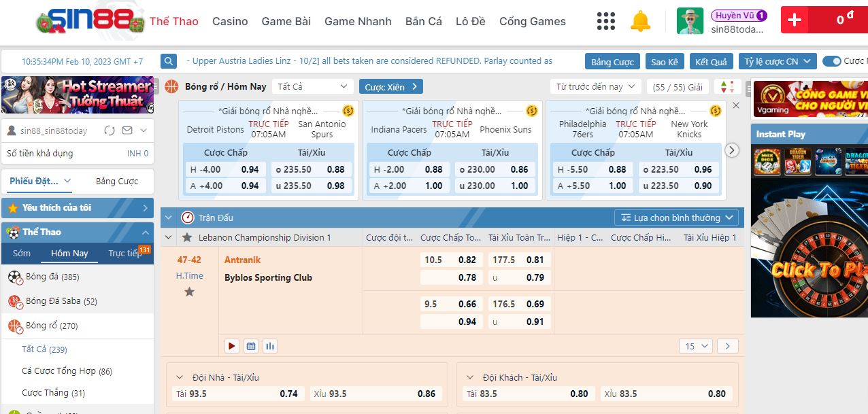
Task: Click coin icon on Detroit Pistons card
Action: [348, 111]
